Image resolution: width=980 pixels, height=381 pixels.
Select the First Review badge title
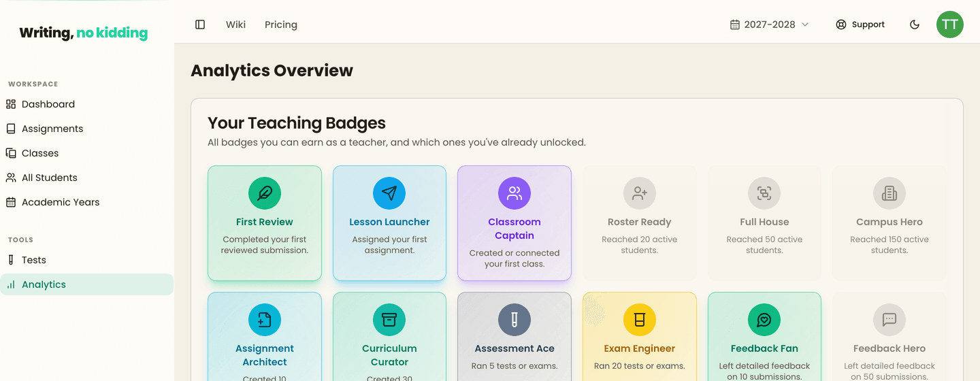(x=265, y=222)
